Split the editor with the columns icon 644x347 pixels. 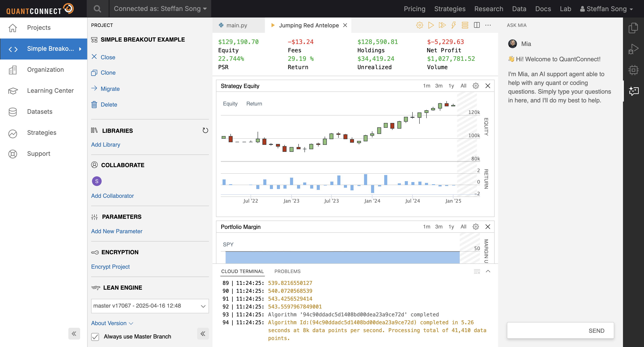point(476,25)
